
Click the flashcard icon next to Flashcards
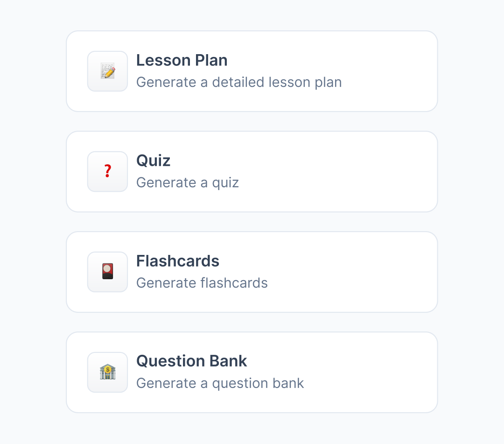107,272
